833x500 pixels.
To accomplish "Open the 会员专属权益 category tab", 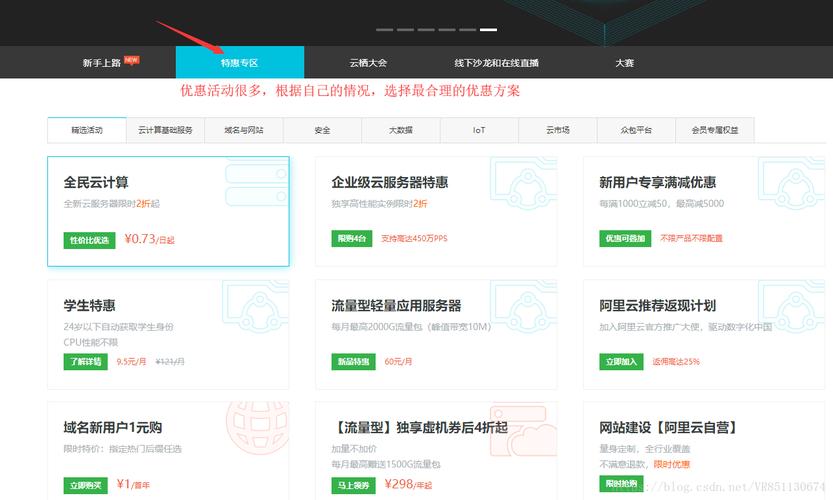I will pyautogui.click(x=715, y=130).
